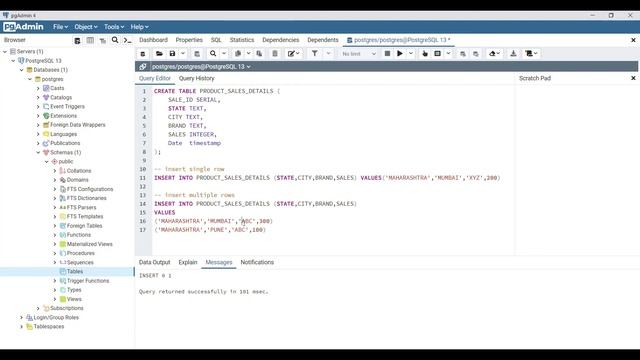This screenshot has height=360, width=640.
Task: Save the query file
Action: pyautogui.click(x=172, y=53)
